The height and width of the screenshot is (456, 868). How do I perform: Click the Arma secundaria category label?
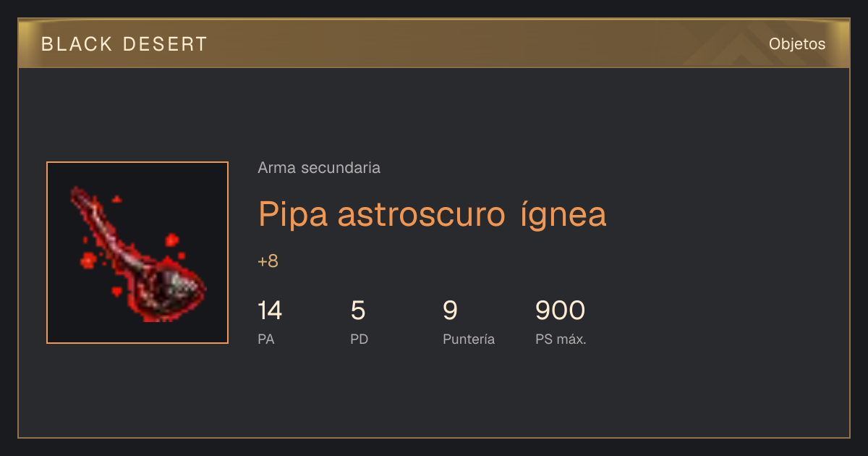click(x=319, y=168)
